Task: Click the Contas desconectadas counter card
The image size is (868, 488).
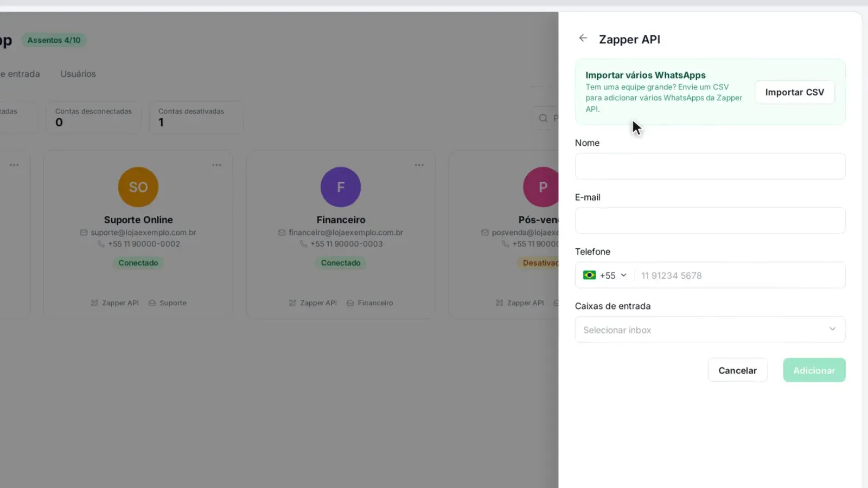Action: [93, 117]
